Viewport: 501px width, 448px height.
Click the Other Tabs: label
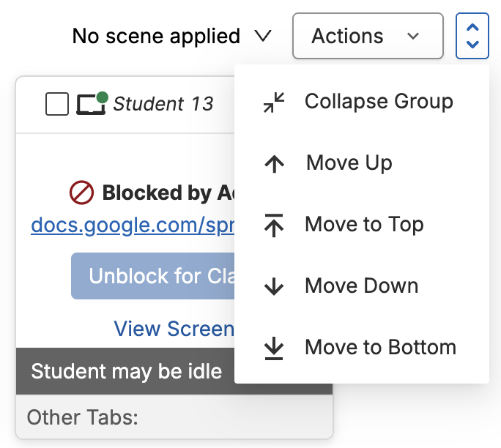click(83, 417)
